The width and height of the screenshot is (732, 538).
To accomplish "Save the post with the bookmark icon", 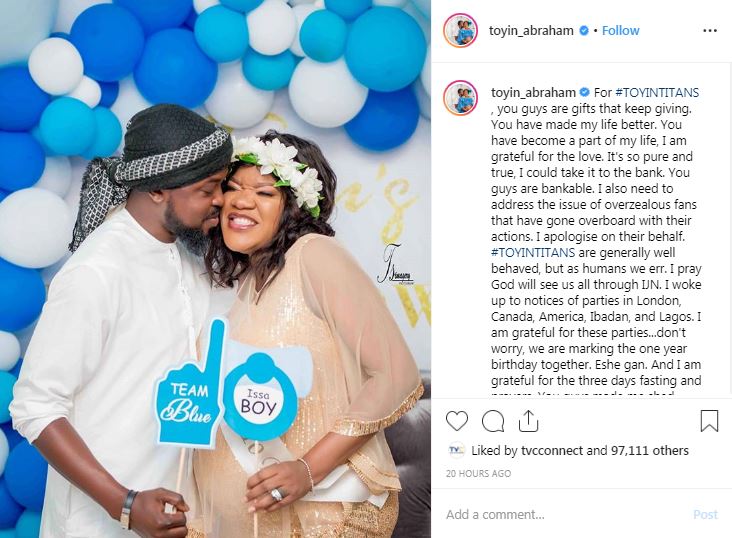I will (709, 421).
